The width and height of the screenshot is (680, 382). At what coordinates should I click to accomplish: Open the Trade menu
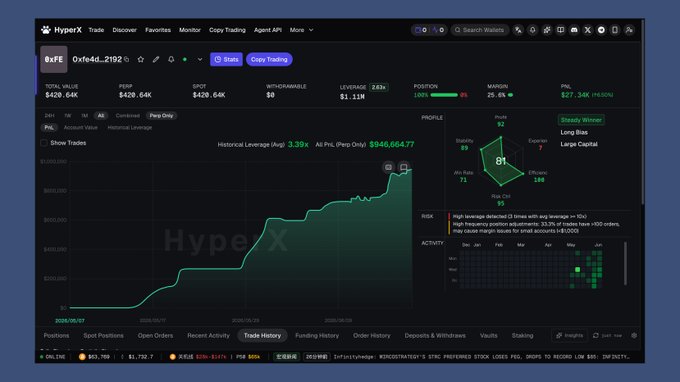tap(96, 30)
